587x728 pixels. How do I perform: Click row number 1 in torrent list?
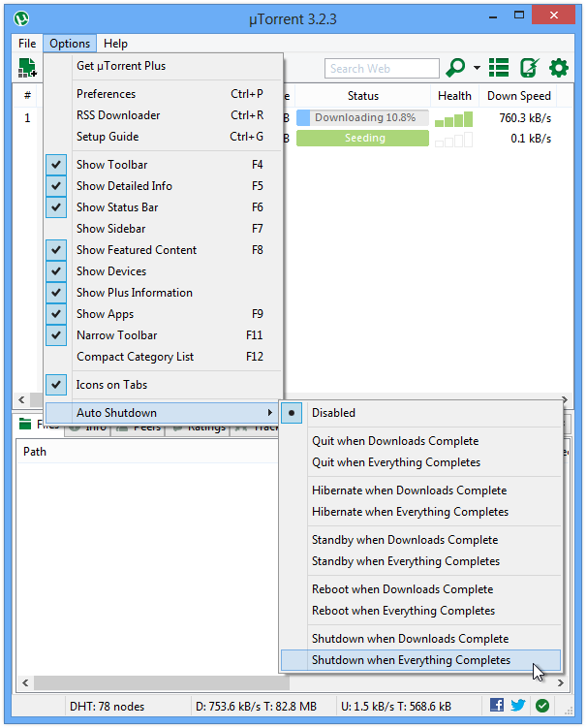click(x=27, y=118)
